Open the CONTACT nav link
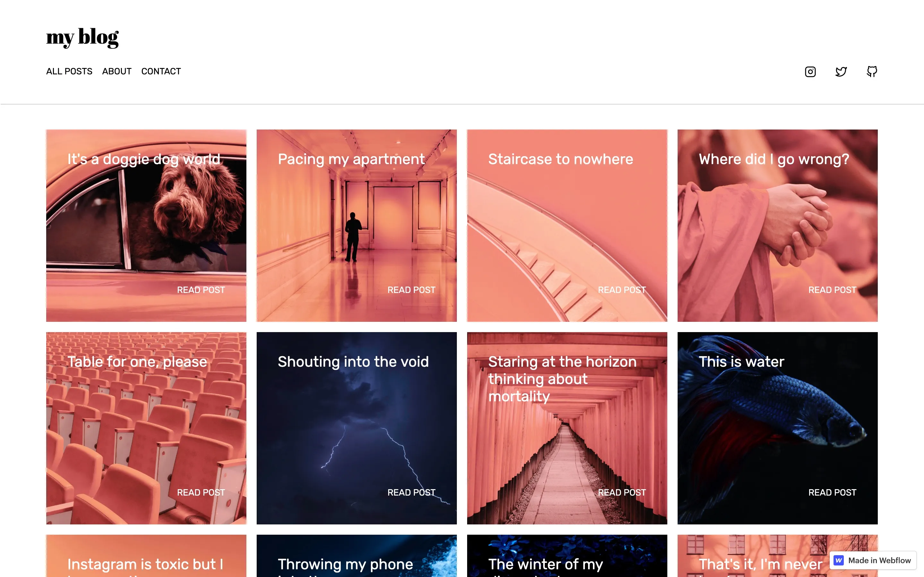Image resolution: width=924 pixels, height=577 pixels. 161,71
